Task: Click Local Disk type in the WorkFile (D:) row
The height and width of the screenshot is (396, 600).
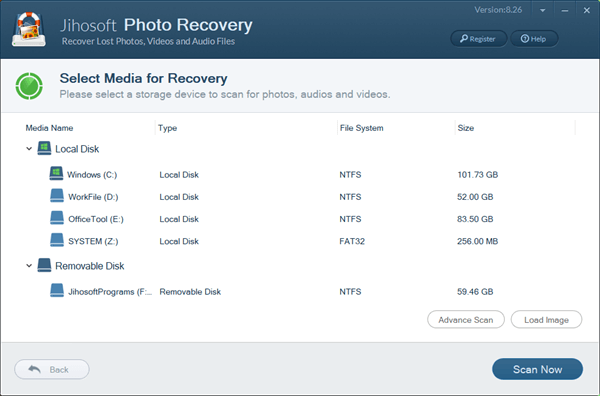Action: [x=179, y=197]
